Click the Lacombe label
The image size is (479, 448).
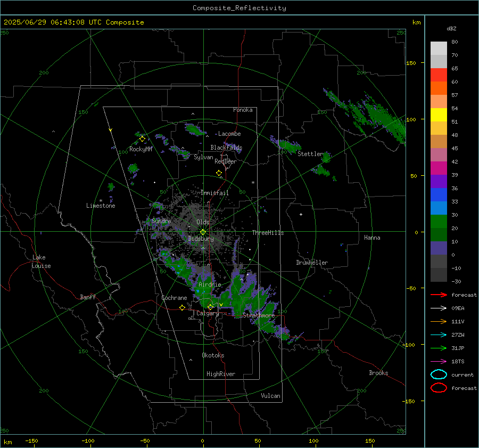229,134
